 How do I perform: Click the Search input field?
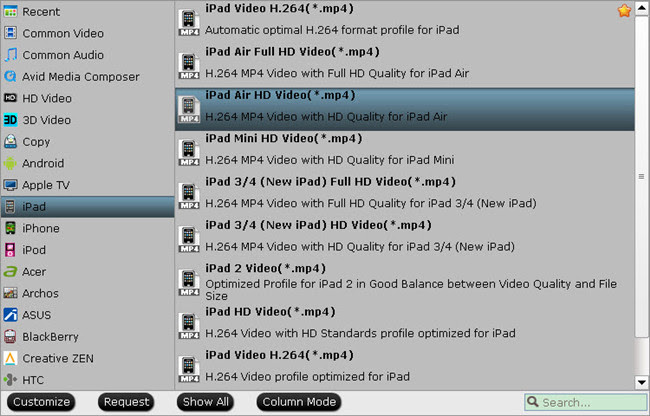coord(585,402)
